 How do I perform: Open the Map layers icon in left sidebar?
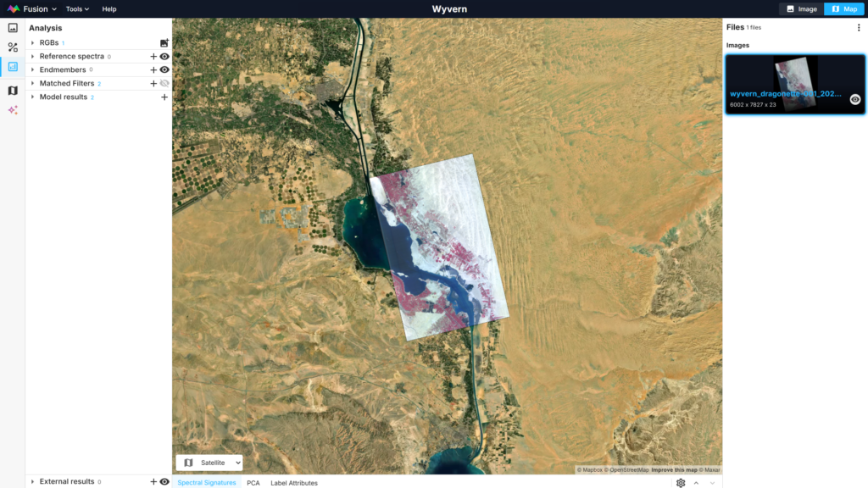13,90
